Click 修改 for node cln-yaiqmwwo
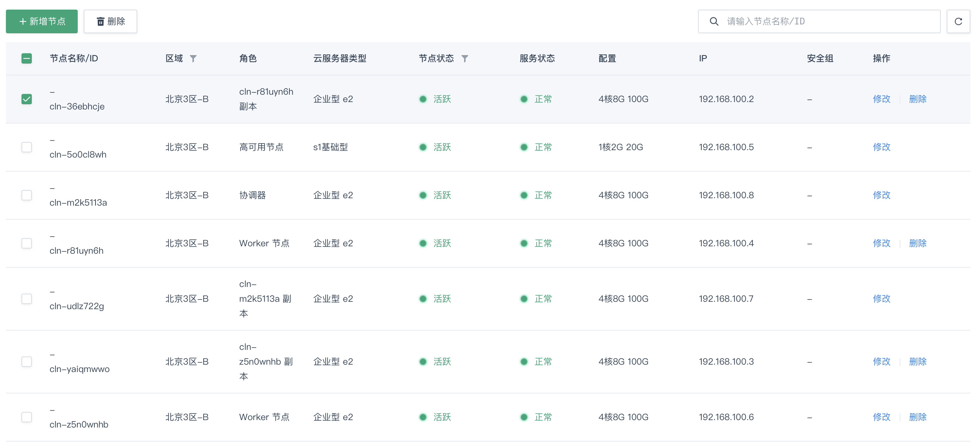Image resolution: width=980 pixels, height=446 pixels. pyautogui.click(x=882, y=362)
